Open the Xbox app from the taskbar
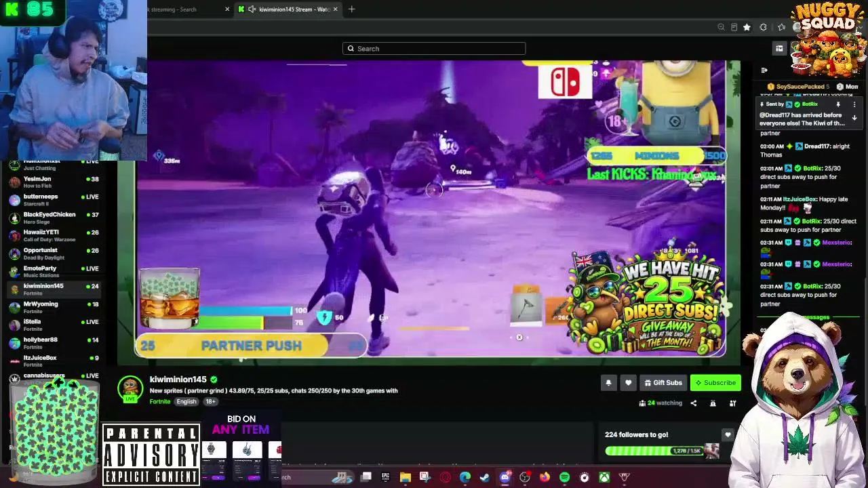This screenshot has width=868, height=488. [604, 477]
